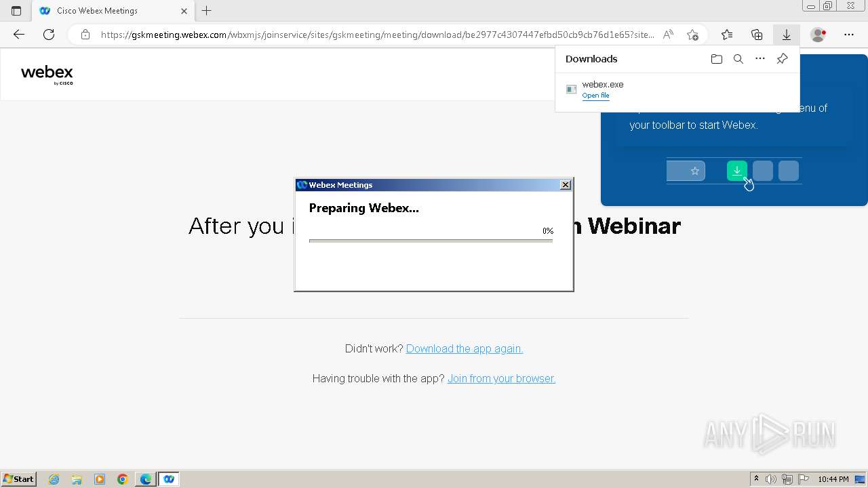
Task: Click the Show desktop tray button
Action: click(x=861, y=479)
